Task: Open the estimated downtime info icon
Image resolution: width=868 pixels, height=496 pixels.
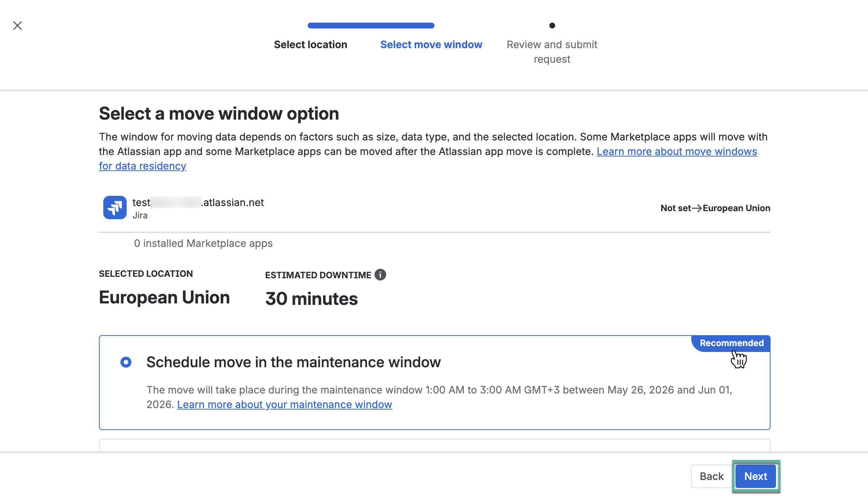Action: tap(380, 275)
